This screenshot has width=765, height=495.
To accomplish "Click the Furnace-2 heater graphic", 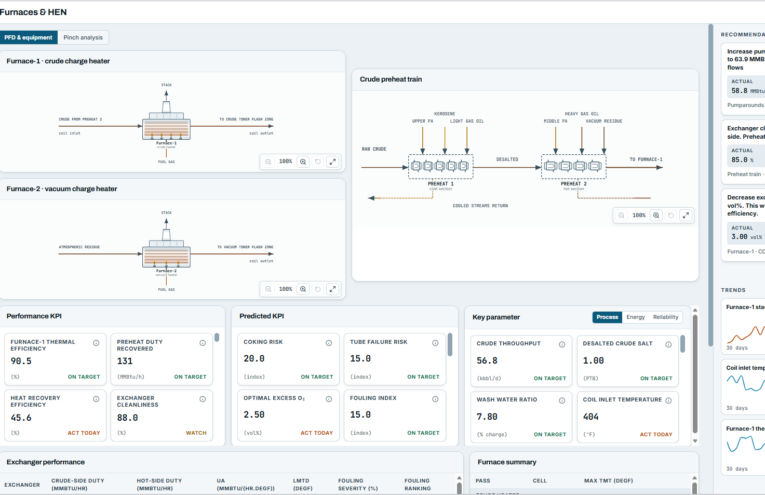I will tap(166, 252).
